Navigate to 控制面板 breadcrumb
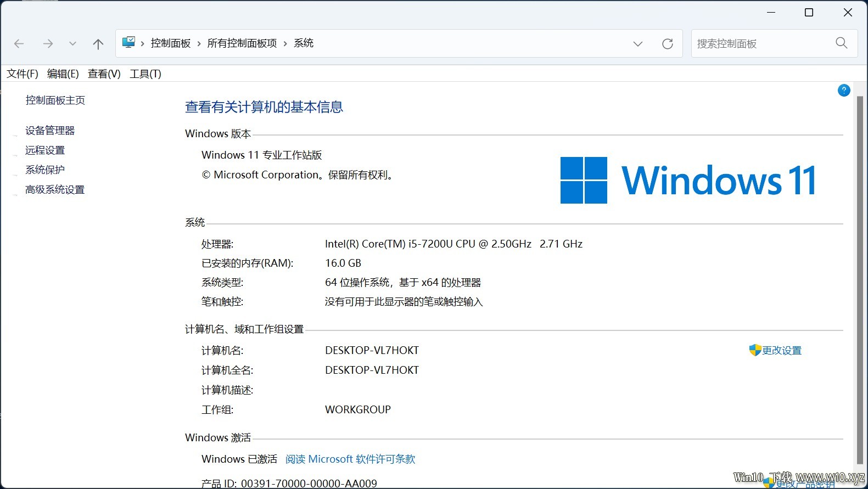 171,43
